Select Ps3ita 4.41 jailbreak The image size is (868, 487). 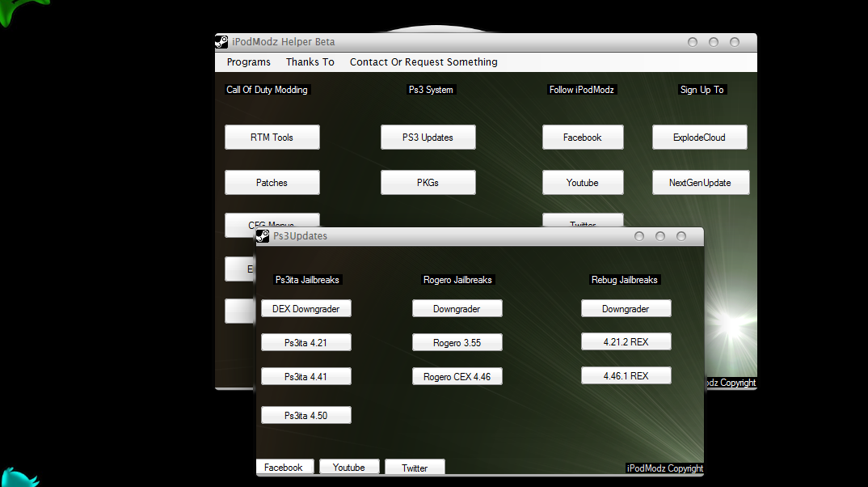click(x=306, y=376)
